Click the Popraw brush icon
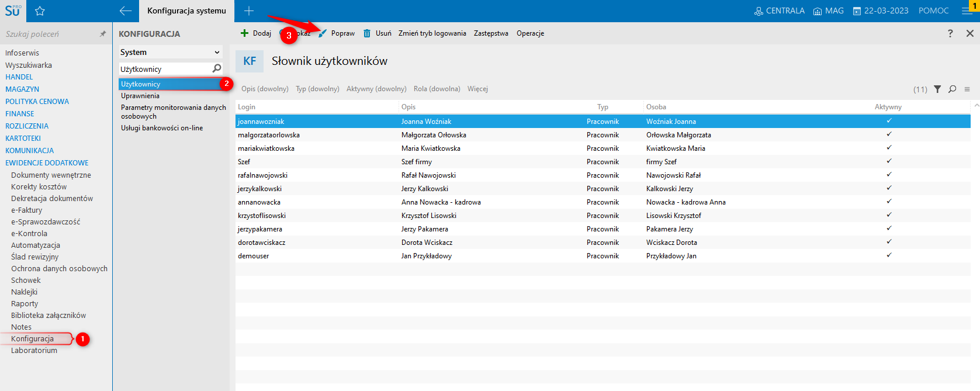Screen dimensions: 980x391 coord(323,33)
